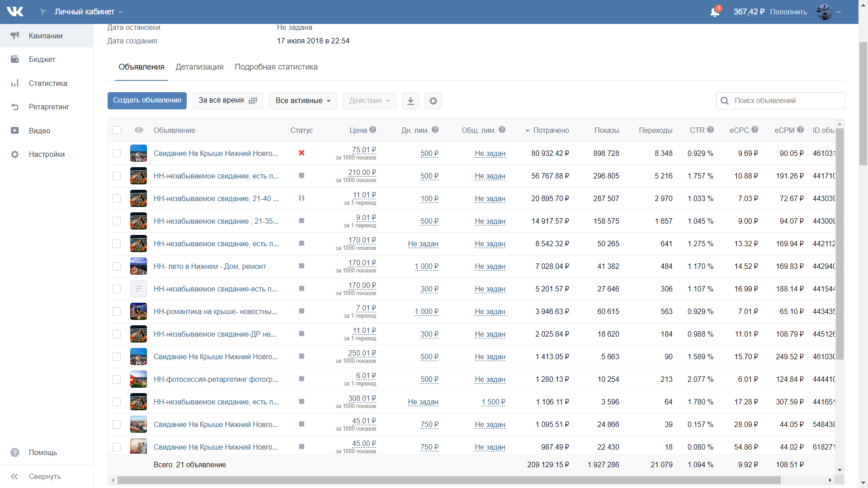This screenshot has height=488, width=868.
Task: Click the help icon next to eCPM
Action: (x=801, y=130)
